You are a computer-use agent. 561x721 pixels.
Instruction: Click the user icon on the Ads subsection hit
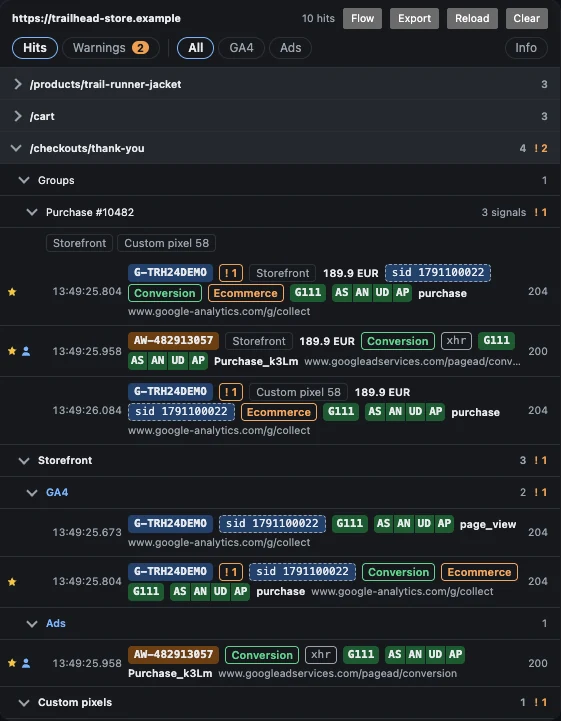(x=26, y=663)
